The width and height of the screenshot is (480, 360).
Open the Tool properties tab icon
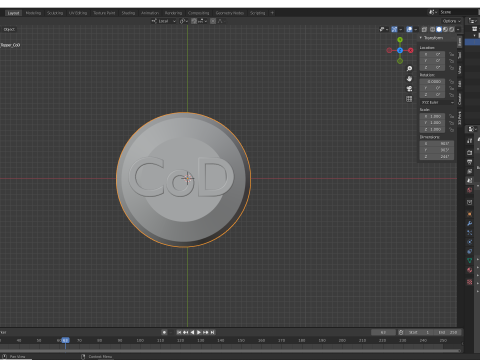point(470,141)
